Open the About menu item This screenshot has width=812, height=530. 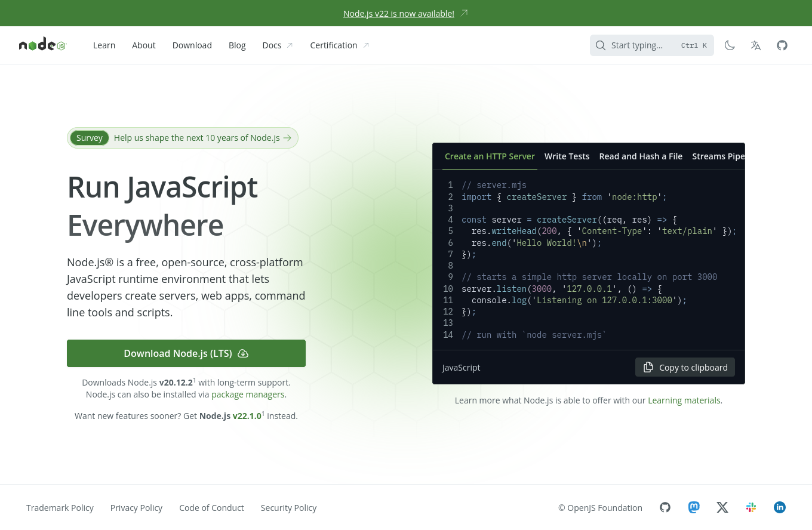coord(144,45)
